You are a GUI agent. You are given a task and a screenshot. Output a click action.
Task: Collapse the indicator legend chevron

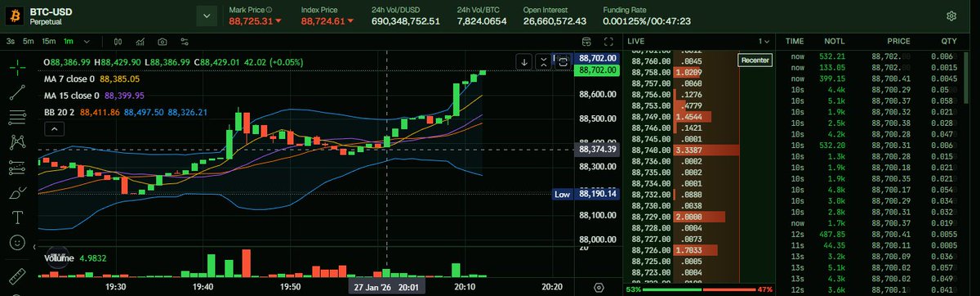coord(54,128)
